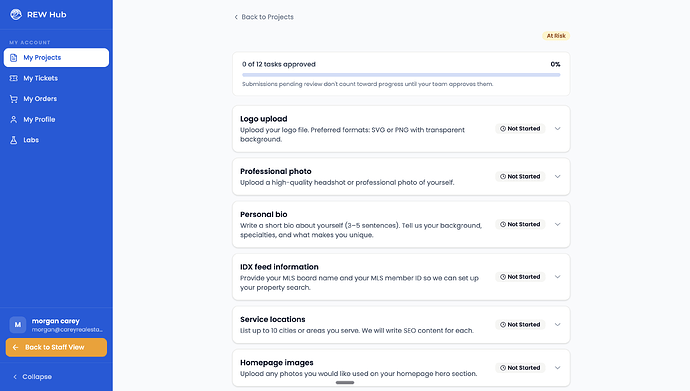Click the Back to Projects chevron icon
Image resolution: width=690 pixels, height=391 pixels.
click(x=236, y=17)
